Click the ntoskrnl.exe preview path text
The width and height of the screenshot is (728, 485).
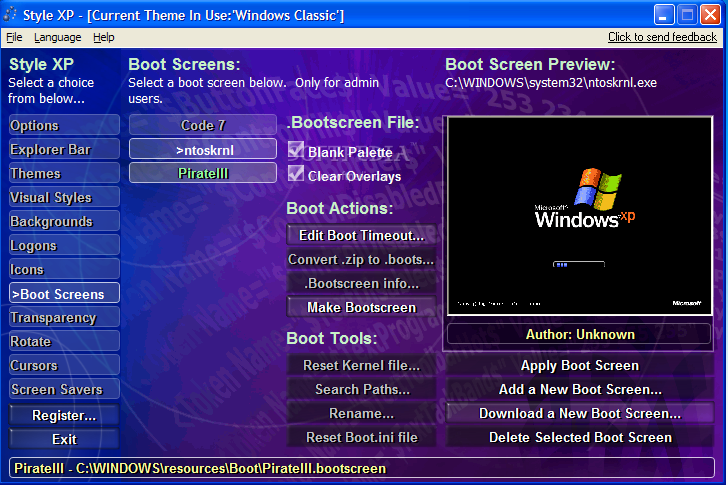(551, 83)
